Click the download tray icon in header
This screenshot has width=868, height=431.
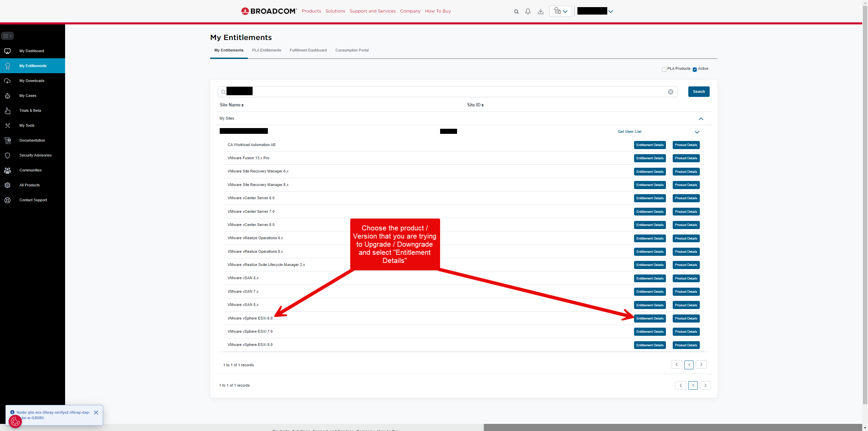[x=540, y=12]
